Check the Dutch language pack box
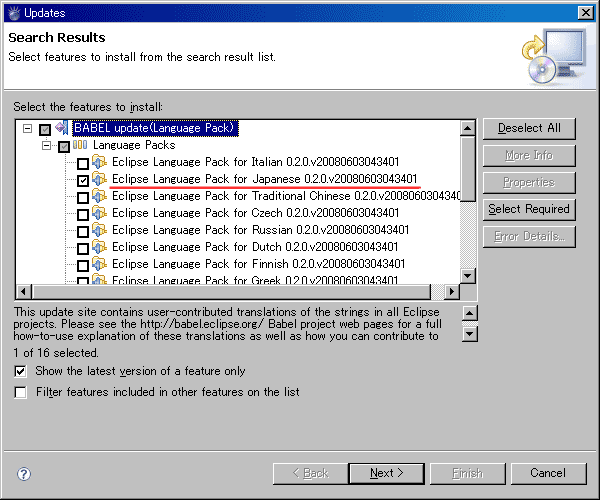This screenshot has height=500, width=600. 83,248
